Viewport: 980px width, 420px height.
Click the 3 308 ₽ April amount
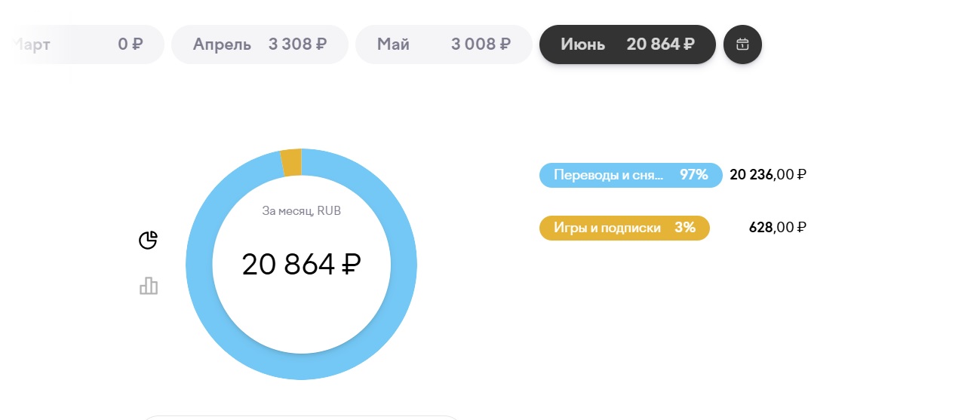click(297, 44)
